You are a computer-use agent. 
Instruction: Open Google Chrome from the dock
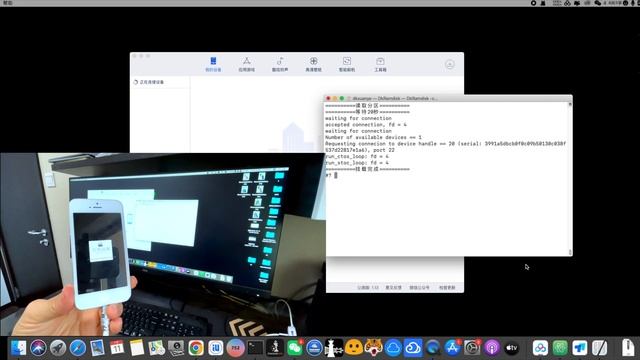pos(196,348)
